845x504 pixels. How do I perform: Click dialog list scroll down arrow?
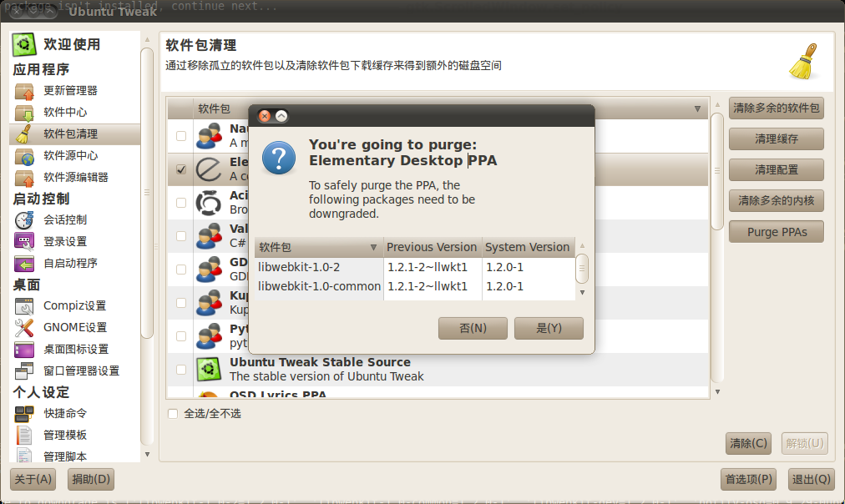click(x=582, y=292)
